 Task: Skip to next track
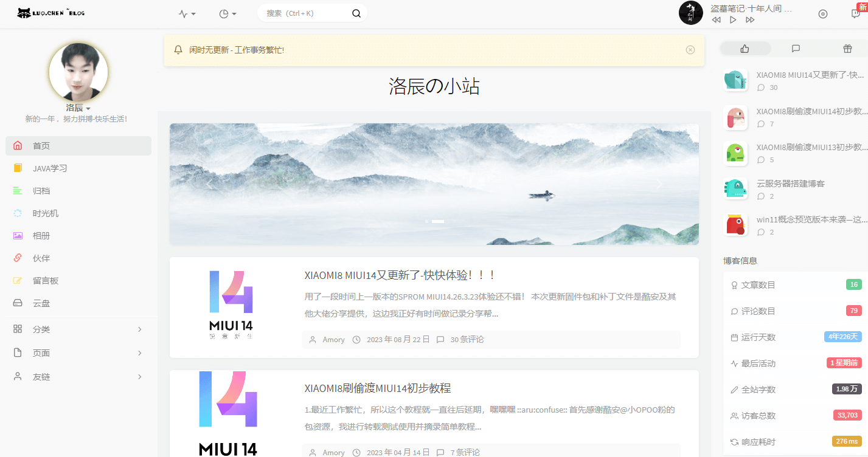point(750,20)
